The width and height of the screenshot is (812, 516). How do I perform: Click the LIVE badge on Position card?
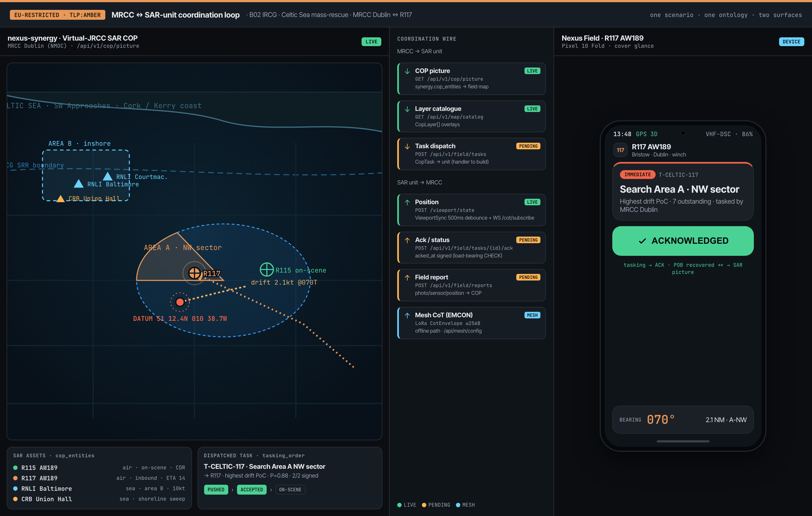532,202
